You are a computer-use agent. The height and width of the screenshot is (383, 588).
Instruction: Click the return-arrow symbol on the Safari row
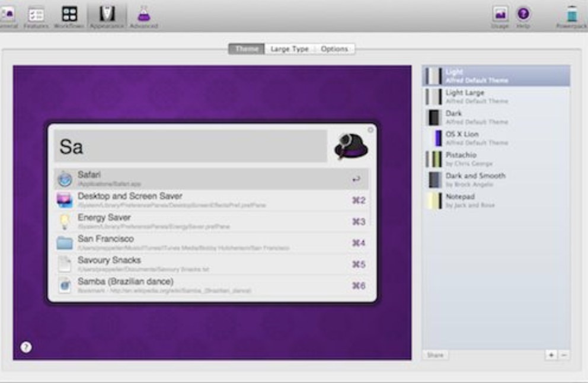356,179
